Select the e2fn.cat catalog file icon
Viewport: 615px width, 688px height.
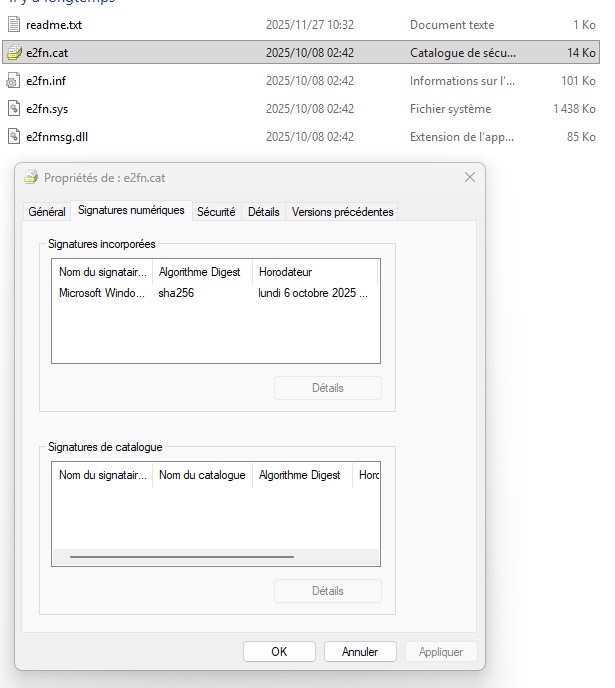click(14, 52)
